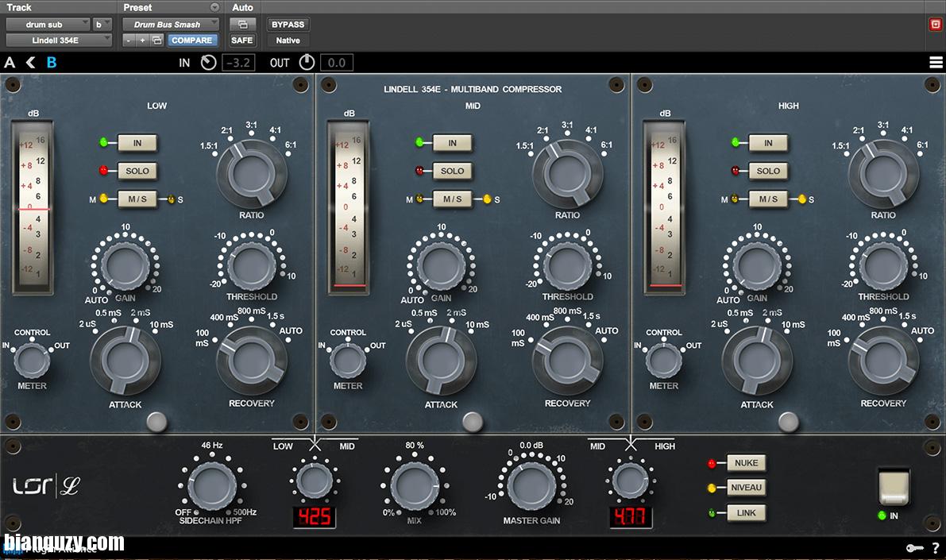Activate the COMPARE button

tap(193, 40)
